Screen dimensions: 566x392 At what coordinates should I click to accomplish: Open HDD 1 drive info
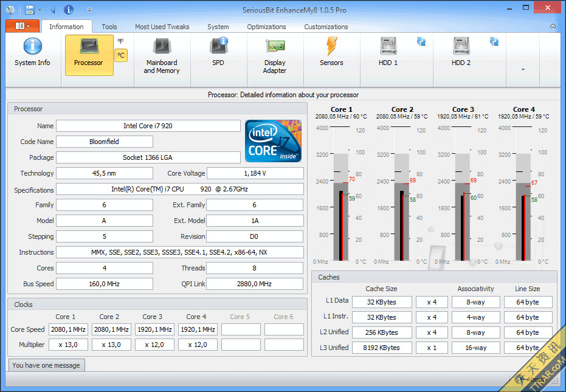(x=388, y=53)
